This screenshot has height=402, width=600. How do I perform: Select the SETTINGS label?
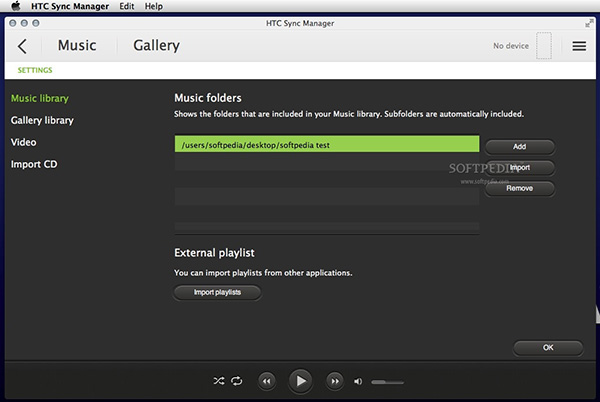35,70
